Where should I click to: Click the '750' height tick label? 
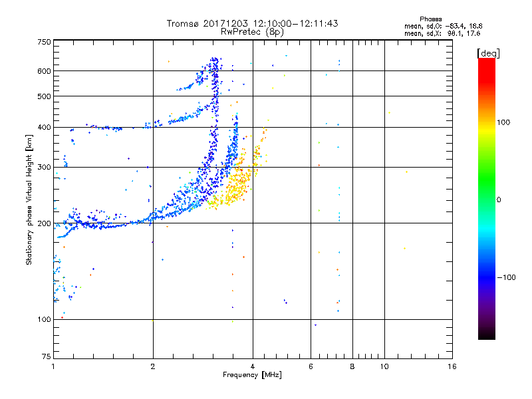[x=44, y=42]
